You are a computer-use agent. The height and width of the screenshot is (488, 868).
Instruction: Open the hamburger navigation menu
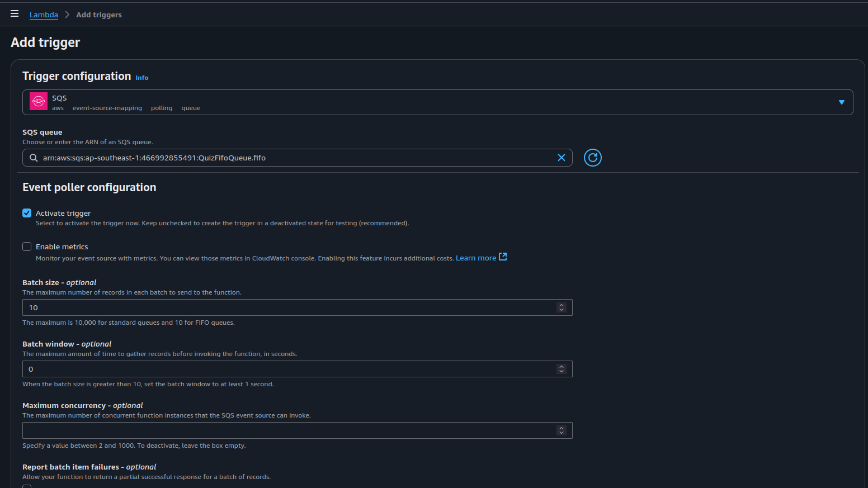point(15,14)
